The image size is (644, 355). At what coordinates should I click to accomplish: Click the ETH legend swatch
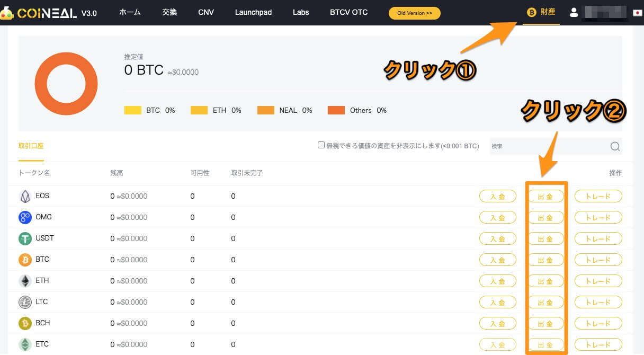199,110
